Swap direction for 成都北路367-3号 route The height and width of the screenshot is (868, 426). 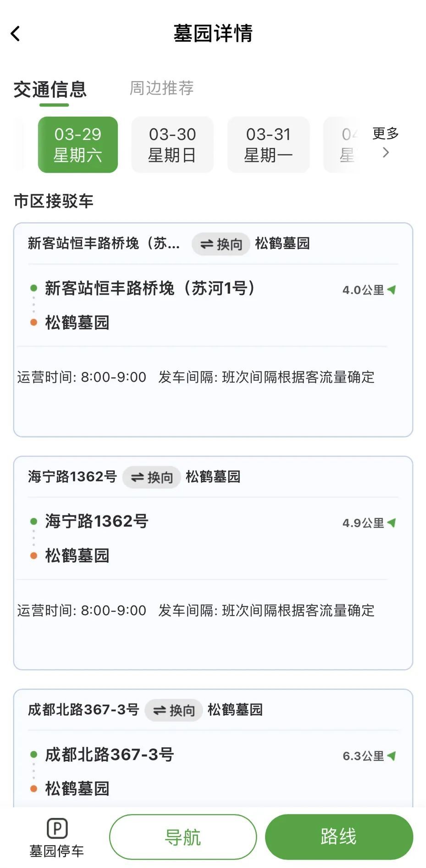tap(174, 710)
